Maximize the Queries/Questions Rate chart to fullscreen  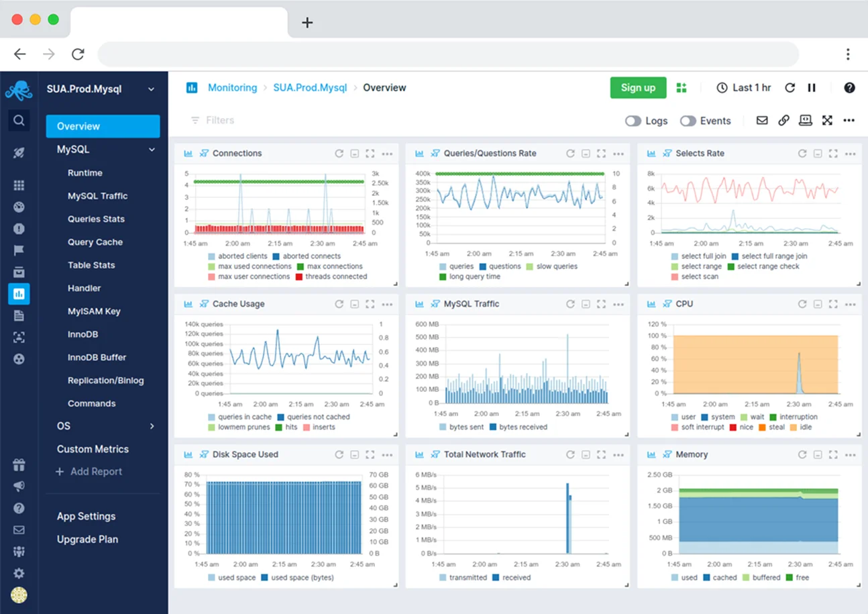pos(602,154)
